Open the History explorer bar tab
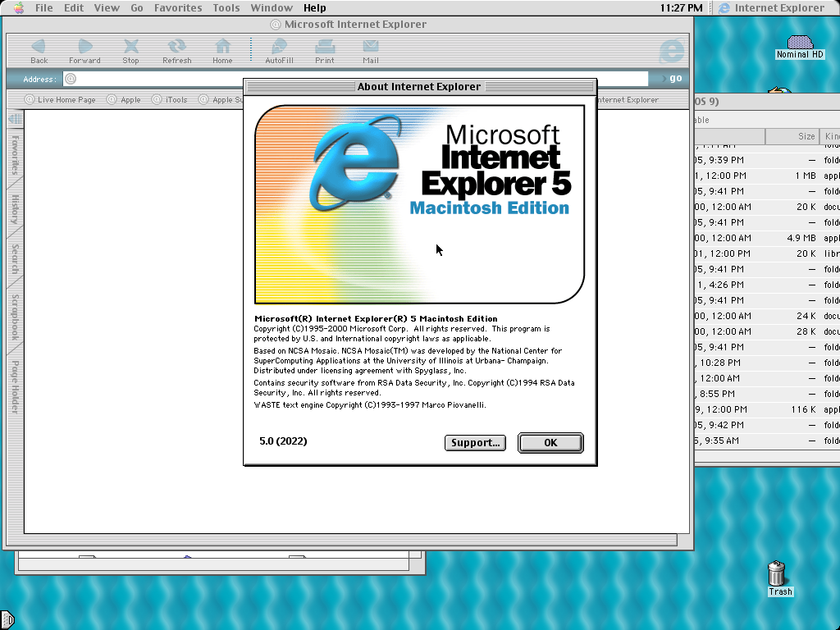This screenshot has width=840, height=630. coord(15,209)
